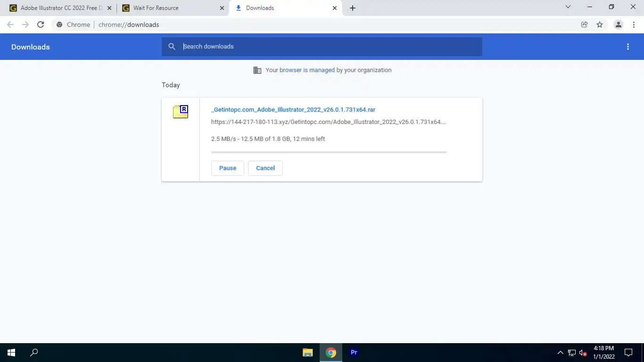
Task: Pause the Illustrator download
Action: pyautogui.click(x=228, y=168)
